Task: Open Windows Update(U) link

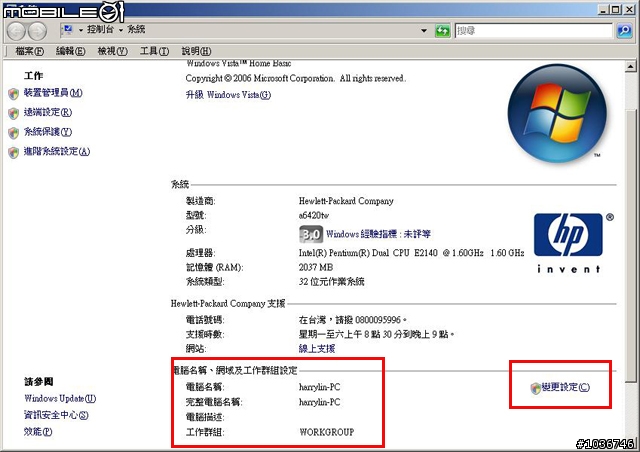Action: point(60,399)
